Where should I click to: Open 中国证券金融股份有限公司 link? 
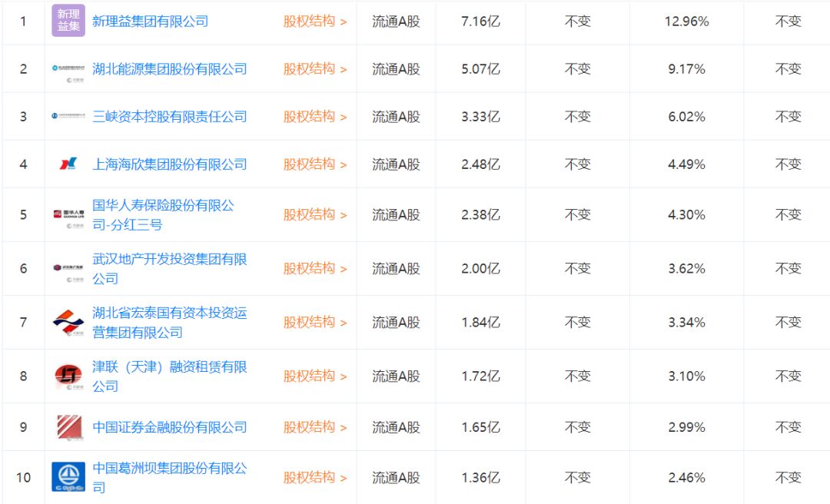pos(170,426)
